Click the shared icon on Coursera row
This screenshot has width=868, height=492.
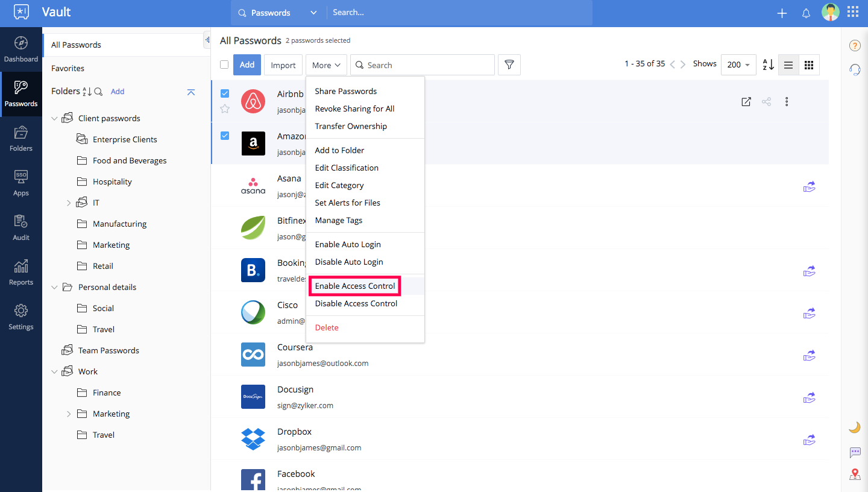809,356
